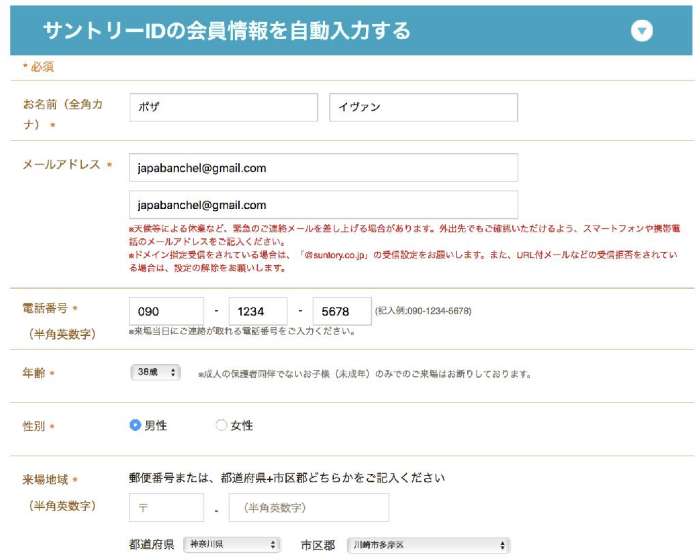The height and width of the screenshot is (560, 700).
Task: Click the 女性 label text
Action: click(x=242, y=425)
